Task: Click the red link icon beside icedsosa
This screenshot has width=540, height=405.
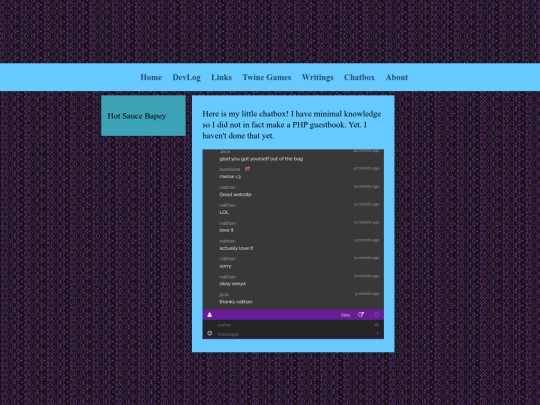Action: [247, 169]
